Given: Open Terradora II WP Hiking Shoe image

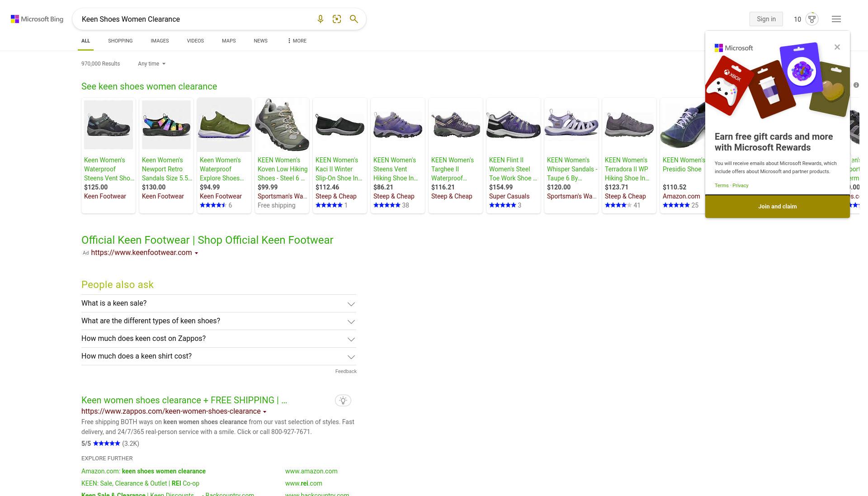Looking at the screenshot, I should (x=629, y=125).
